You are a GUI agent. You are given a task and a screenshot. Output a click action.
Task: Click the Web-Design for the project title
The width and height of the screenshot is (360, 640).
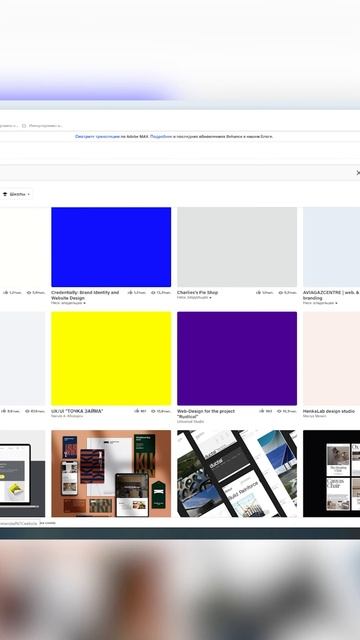pyautogui.click(x=206, y=413)
